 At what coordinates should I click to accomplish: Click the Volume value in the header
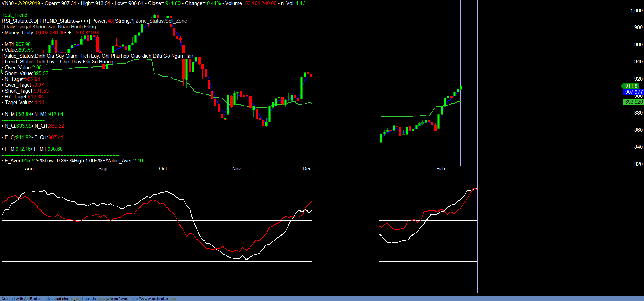pos(260,3)
